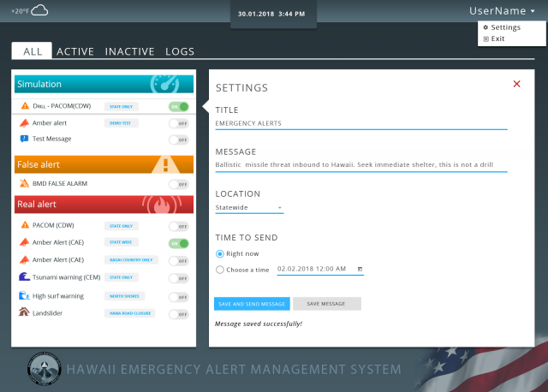
Task: Click the STATE WIDE tag on Amber Alert
Action: 122,242
